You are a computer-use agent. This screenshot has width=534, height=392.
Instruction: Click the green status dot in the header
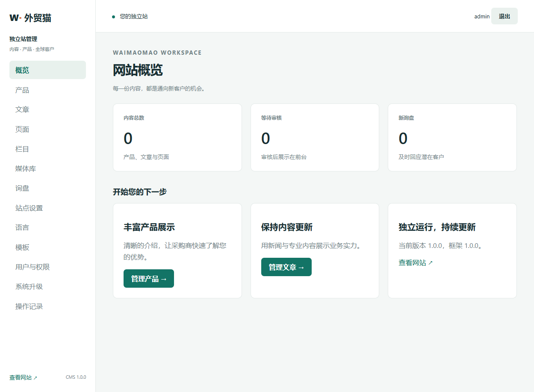pos(113,17)
